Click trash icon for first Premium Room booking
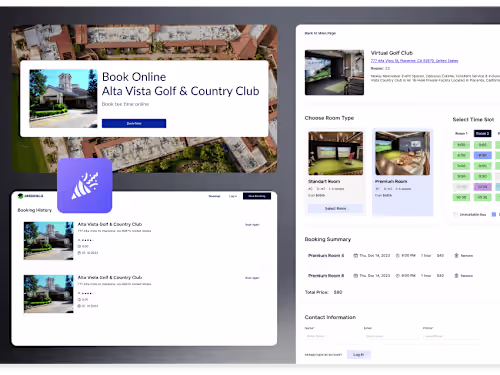The width and height of the screenshot is (500, 375). pyautogui.click(x=456, y=256)
